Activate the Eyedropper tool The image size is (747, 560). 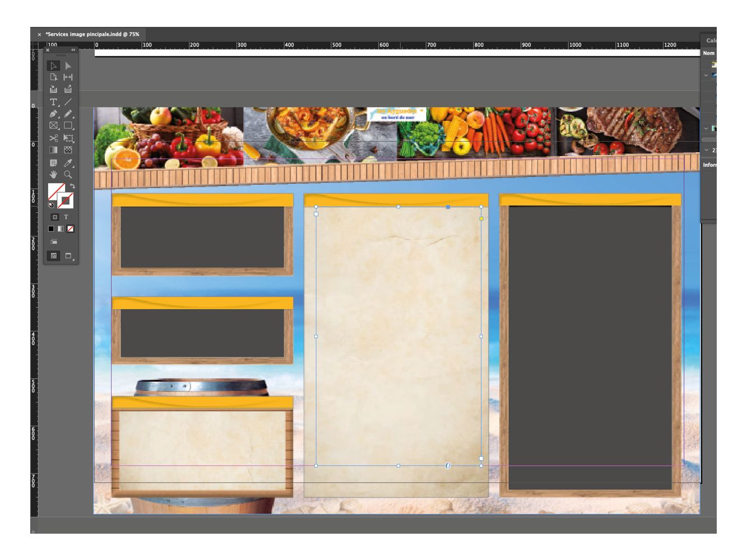point(68,162)
